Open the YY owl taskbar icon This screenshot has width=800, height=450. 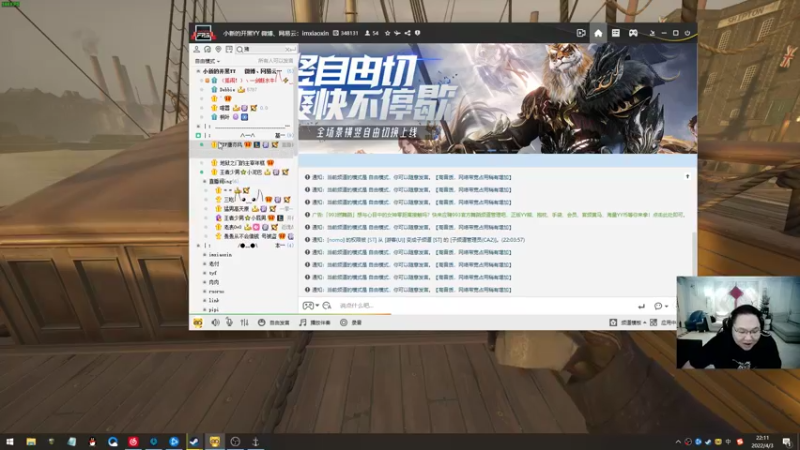[x=215, y=441]
